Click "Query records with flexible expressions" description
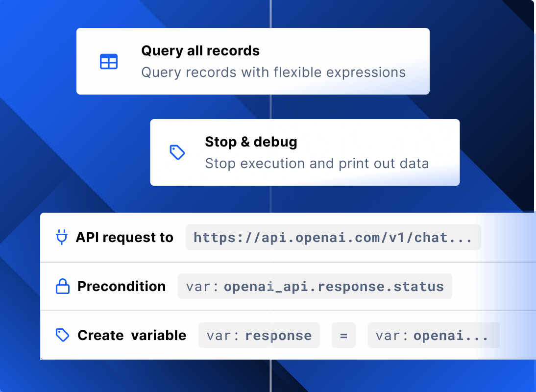 click(273, 73)
